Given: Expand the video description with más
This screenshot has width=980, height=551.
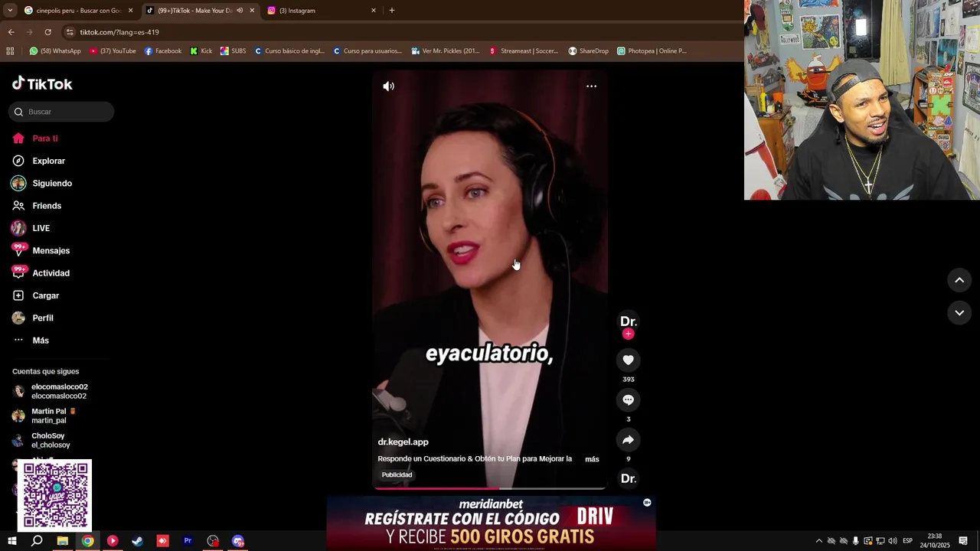Looking at the screenshot, I should (x=592, y=459).
